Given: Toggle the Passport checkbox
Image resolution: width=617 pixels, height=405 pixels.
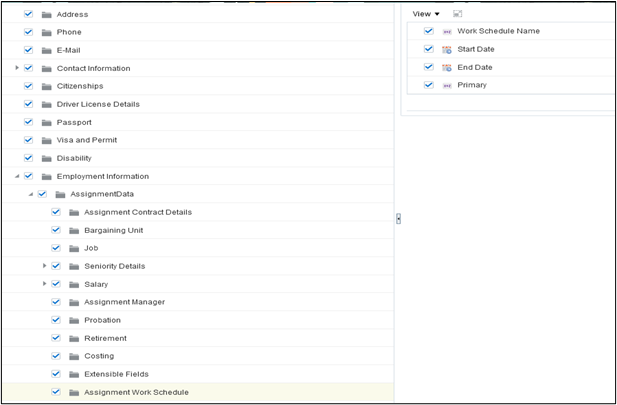Looking at the screenshot, I should pos(28,122).
